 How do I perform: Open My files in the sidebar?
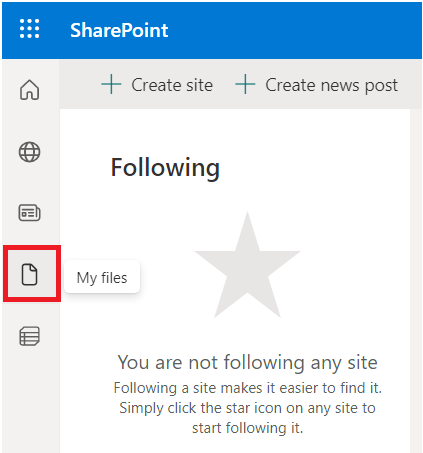[30, 275]
